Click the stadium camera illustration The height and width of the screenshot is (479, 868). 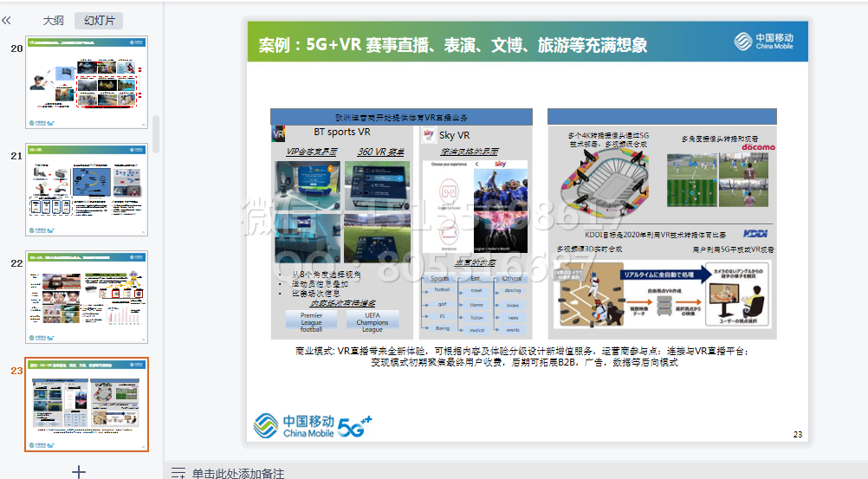(x=605, y=182)
